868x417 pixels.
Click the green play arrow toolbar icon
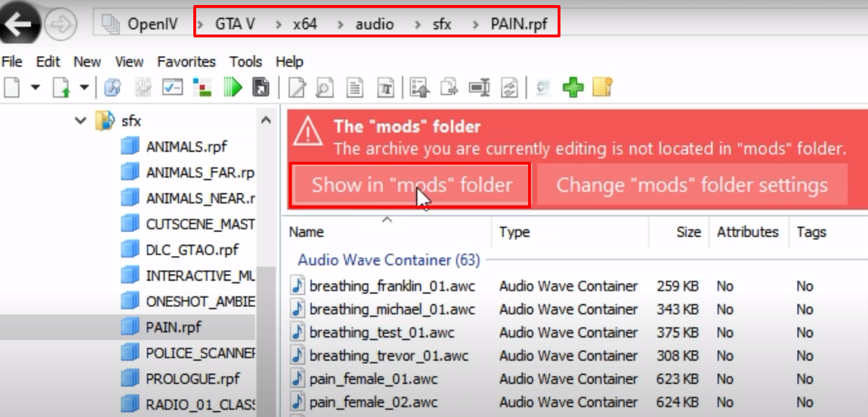(233, 87)
